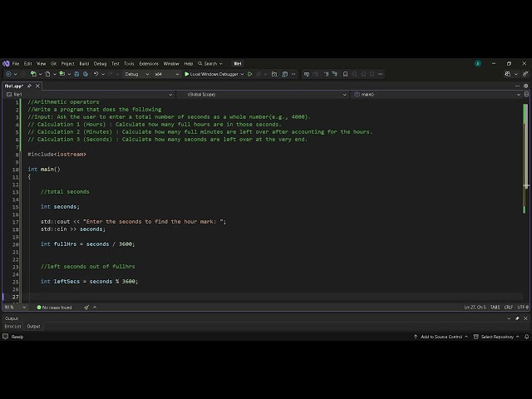Click the toolbar icon right of Find in Files

pyautogui.click(x=285, y=74)
